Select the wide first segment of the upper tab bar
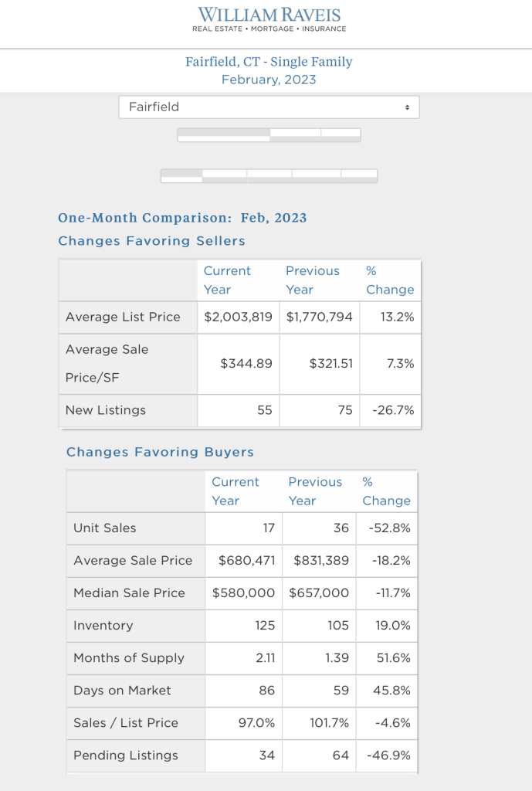532x791 pixels. pos(223,134)
